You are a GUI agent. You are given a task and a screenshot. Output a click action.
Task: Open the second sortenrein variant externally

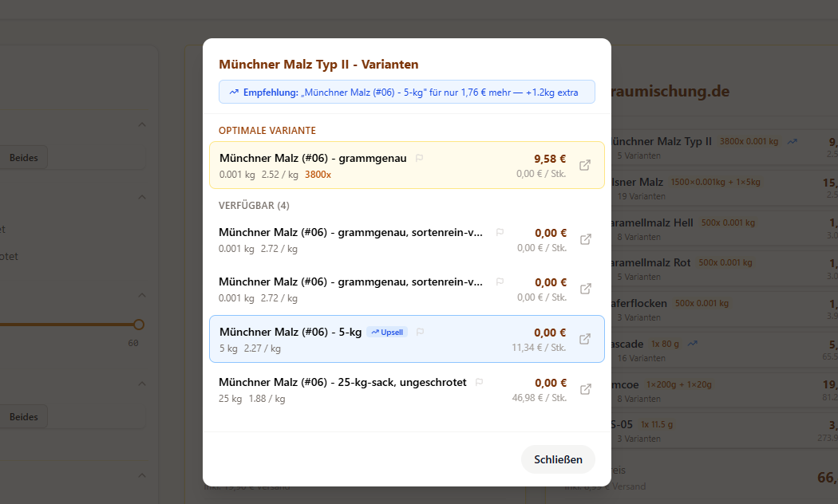(x=585, y=289)
